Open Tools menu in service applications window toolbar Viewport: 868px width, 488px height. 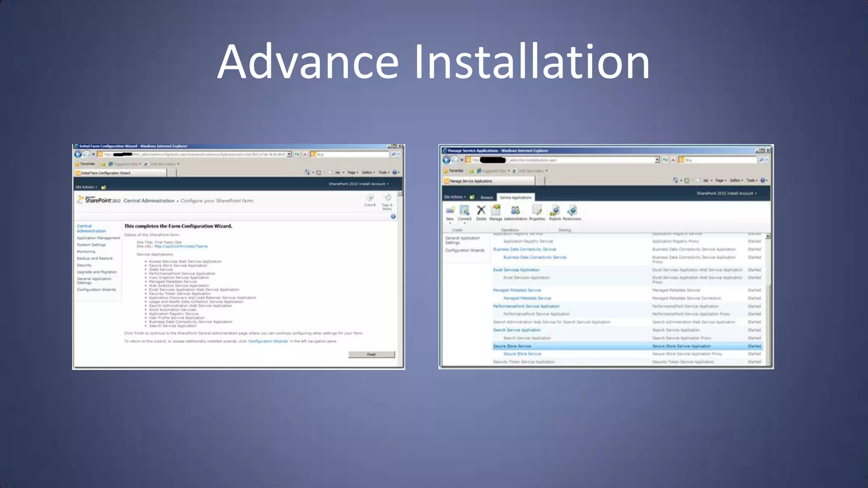click(x=752, y=180)
